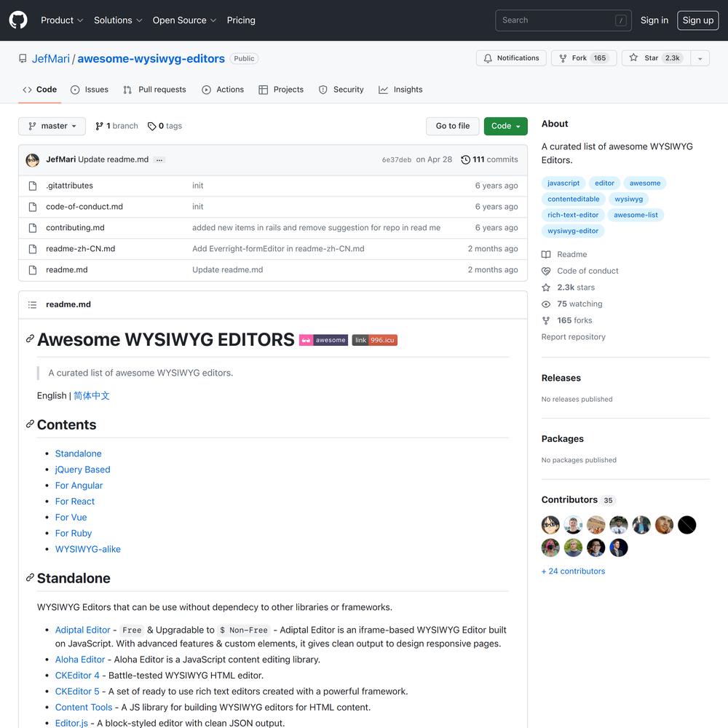This screenshot has height=728, width=728.
Task: Switch to the Code tab
Action: tap(40, 90)
